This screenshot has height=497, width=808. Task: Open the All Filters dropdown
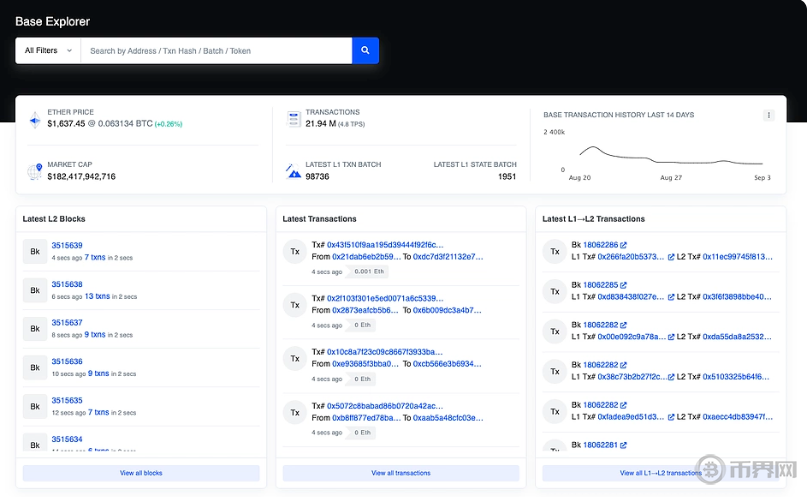click(48, 50)
